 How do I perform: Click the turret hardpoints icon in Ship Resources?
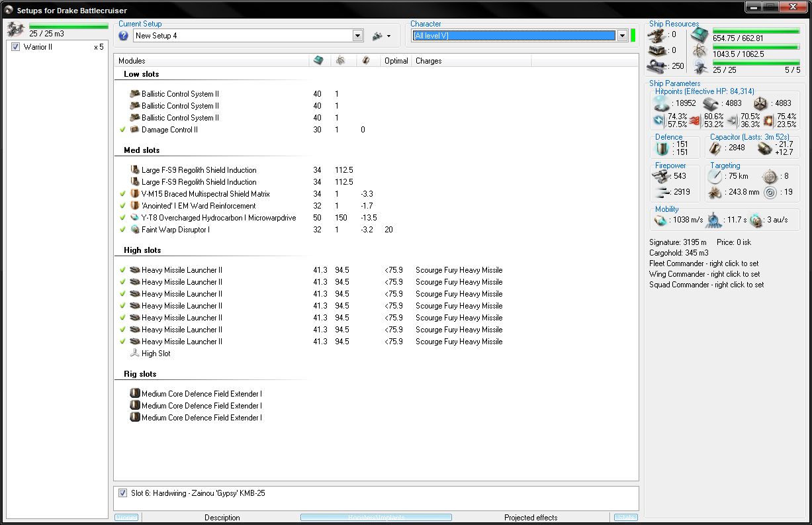[658, 34]
